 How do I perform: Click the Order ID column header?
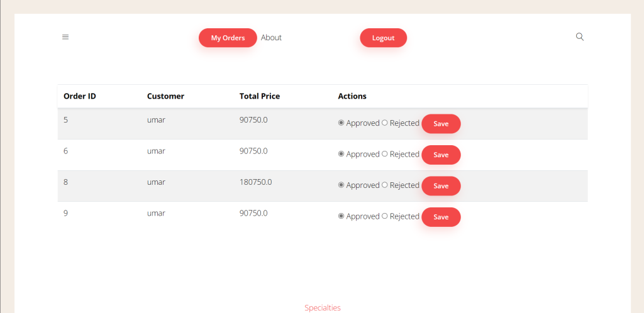tap(80, 96)
